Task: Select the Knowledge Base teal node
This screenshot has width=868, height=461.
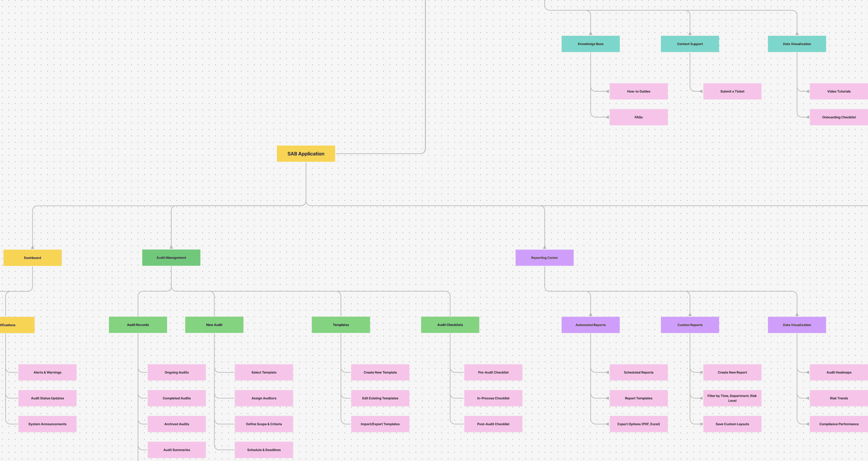Action: 590,44
